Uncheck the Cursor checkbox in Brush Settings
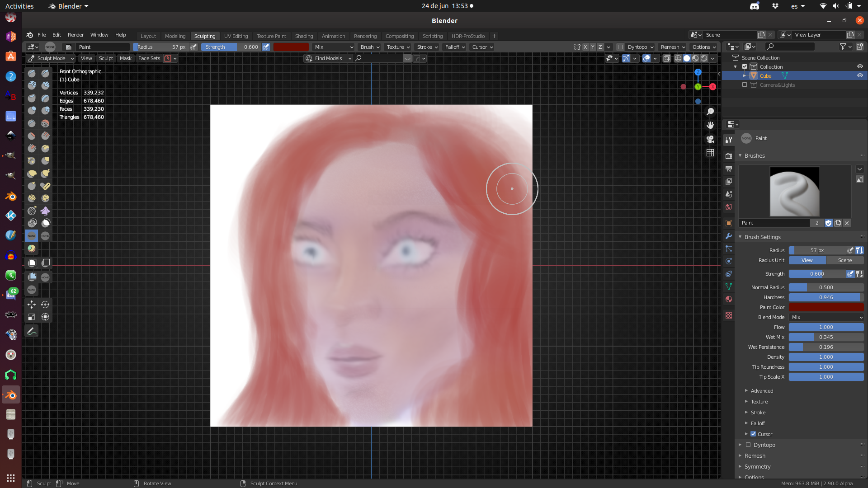Viewport: 868px width, 488px height. point(753,434)
